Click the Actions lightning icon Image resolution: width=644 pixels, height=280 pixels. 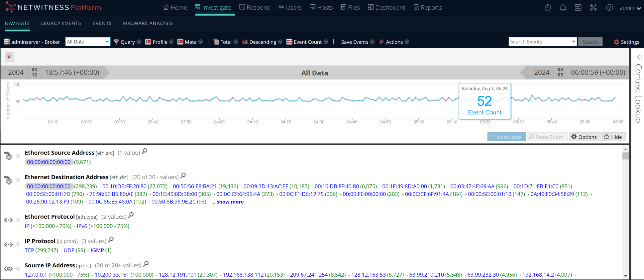(381, 42)
